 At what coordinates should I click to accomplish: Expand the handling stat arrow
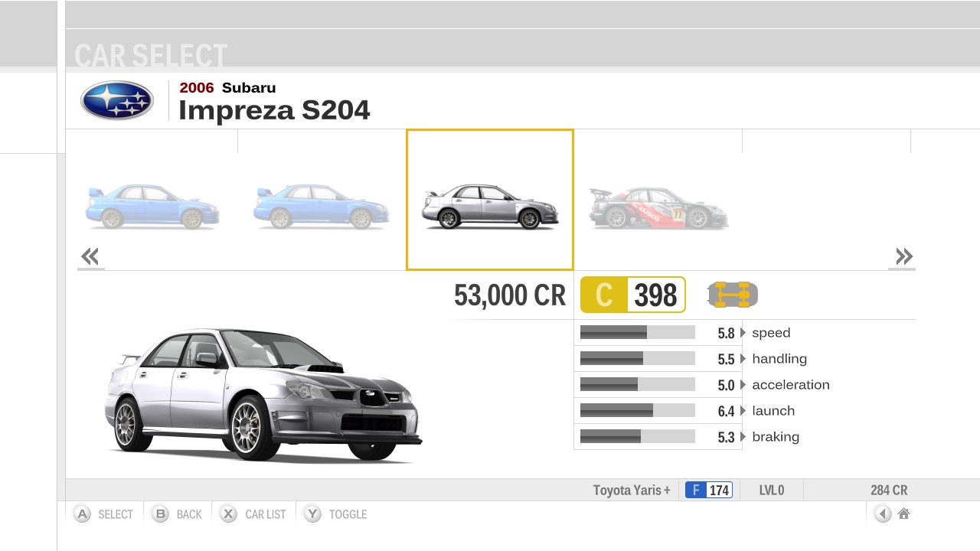[743, 359]
